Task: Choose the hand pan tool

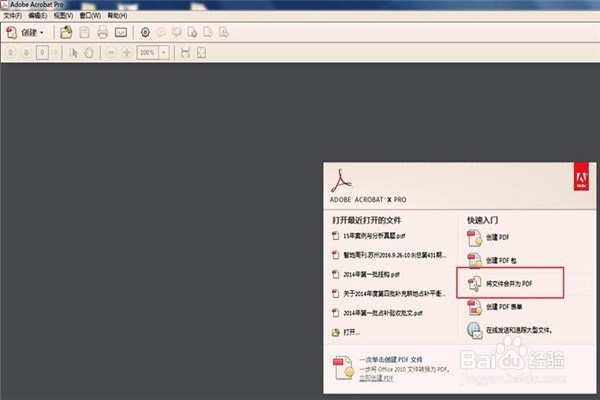Action: click(89, 52)
